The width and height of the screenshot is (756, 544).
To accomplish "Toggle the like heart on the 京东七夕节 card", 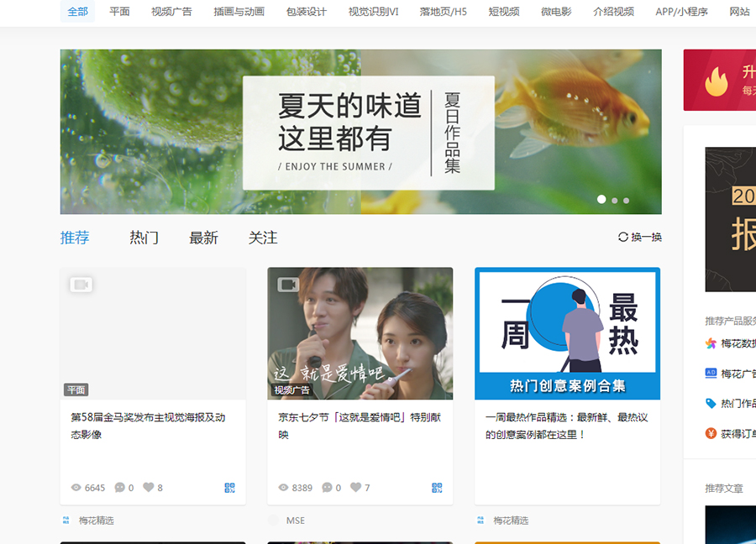I will 354,487.
